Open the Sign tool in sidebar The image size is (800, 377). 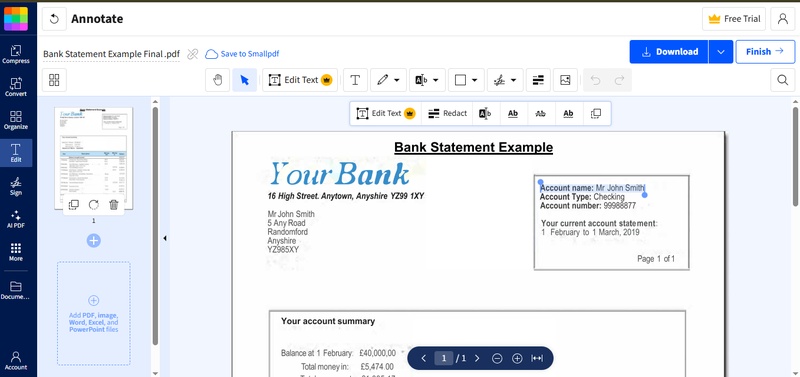[x=16, y=186]
